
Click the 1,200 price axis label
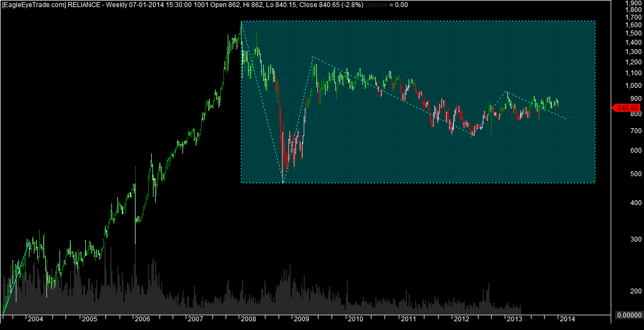tap(633, 63)
